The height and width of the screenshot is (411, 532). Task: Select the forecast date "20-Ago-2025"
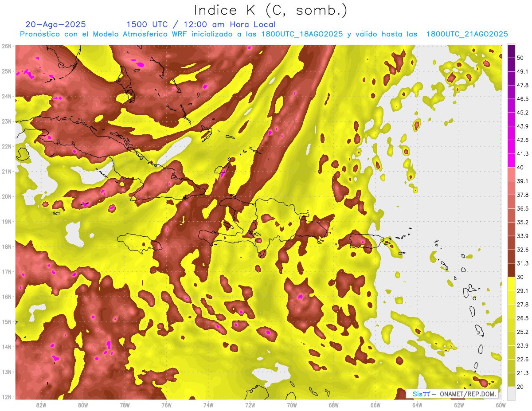pos(56,24)
